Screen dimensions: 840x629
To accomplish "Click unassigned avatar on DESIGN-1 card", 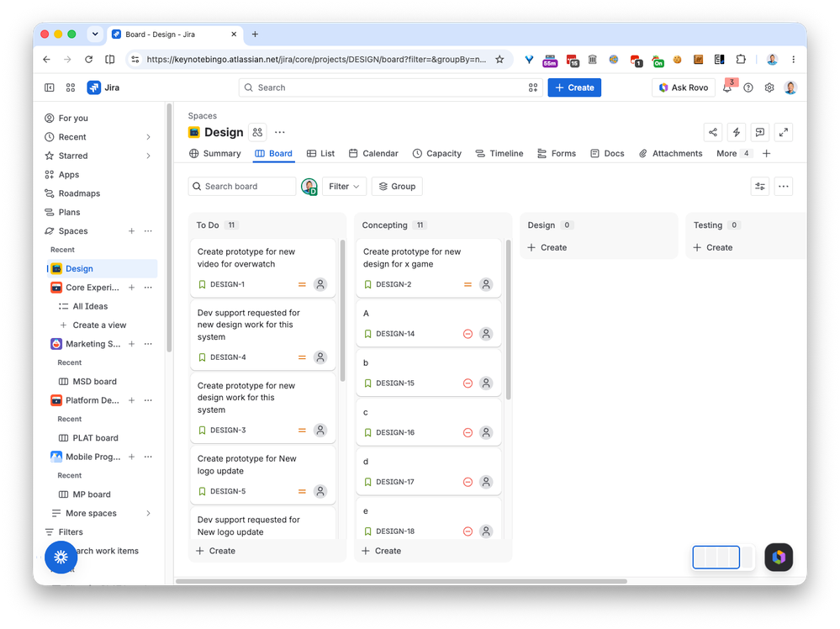I will point(320,284).
